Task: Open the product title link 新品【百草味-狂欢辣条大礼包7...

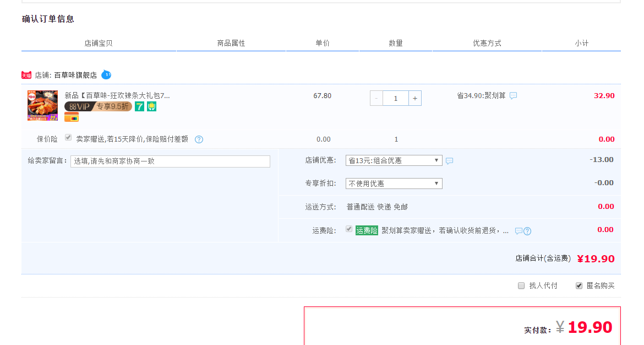Action: (117, 95)
